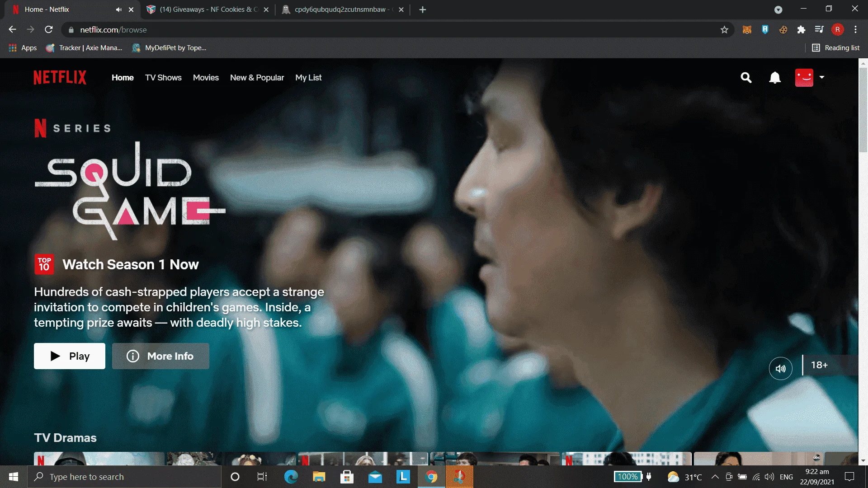868x488 pixels.
Task: Open the Windows Start menu
Action: 14,477
